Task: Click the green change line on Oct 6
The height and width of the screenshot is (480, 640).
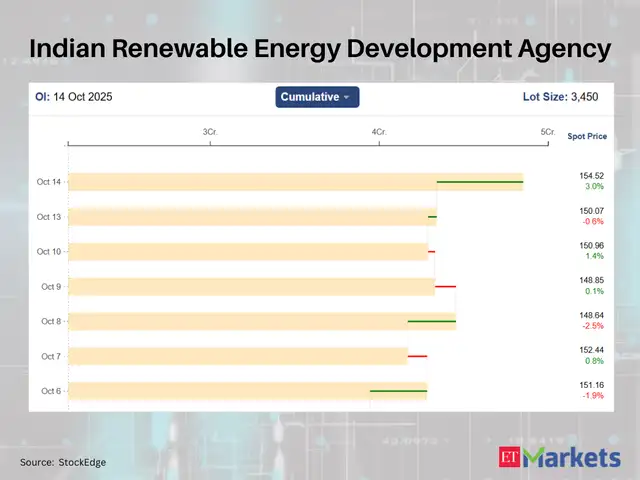Action: pyautogui.click(x=398, y=391)
